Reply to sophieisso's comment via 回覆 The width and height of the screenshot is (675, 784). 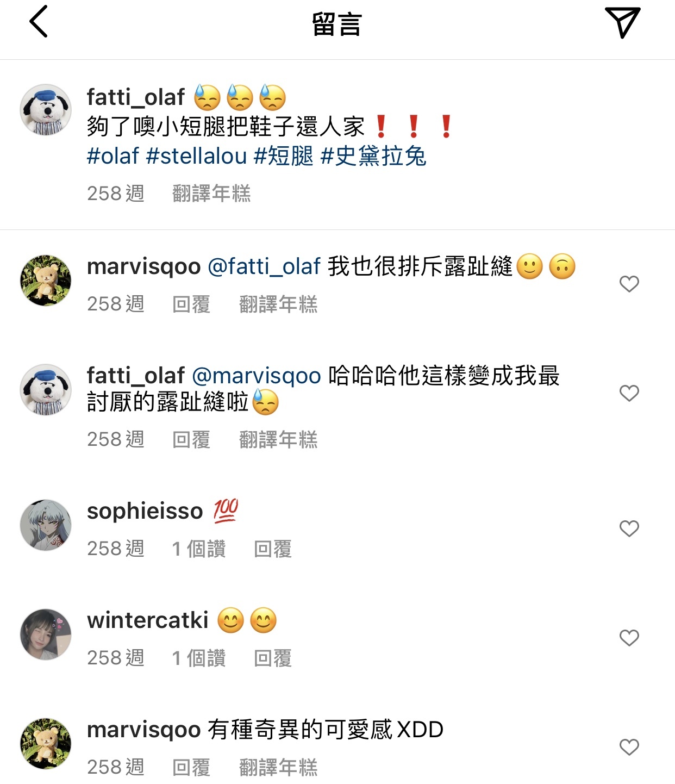[x=273, y=549]
